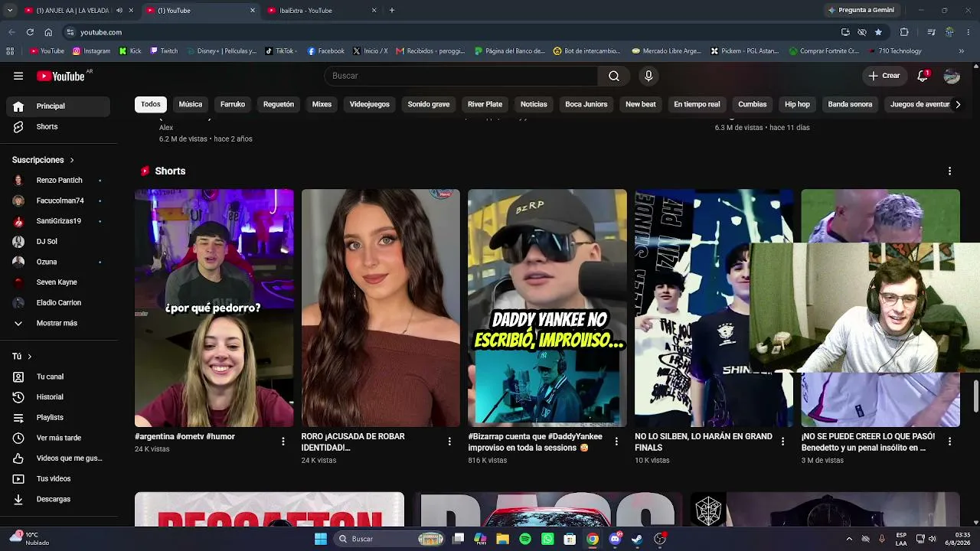Screen dimensions: 980x551
Task: Show next category chips arrow
Action: point(957,104)
